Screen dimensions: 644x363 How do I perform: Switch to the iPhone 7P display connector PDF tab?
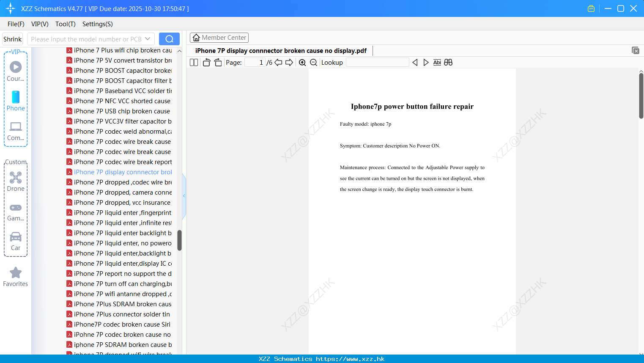point(281,50)
